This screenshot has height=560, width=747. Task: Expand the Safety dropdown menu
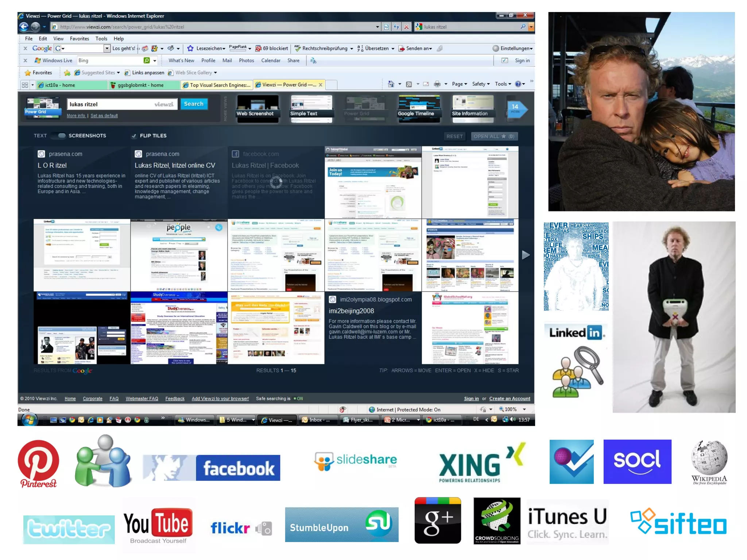point(481,84)
